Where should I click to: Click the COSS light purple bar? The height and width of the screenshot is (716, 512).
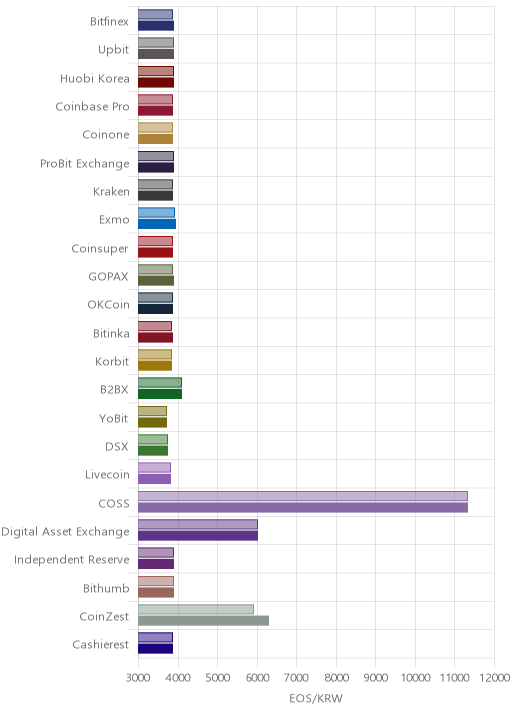303,496
